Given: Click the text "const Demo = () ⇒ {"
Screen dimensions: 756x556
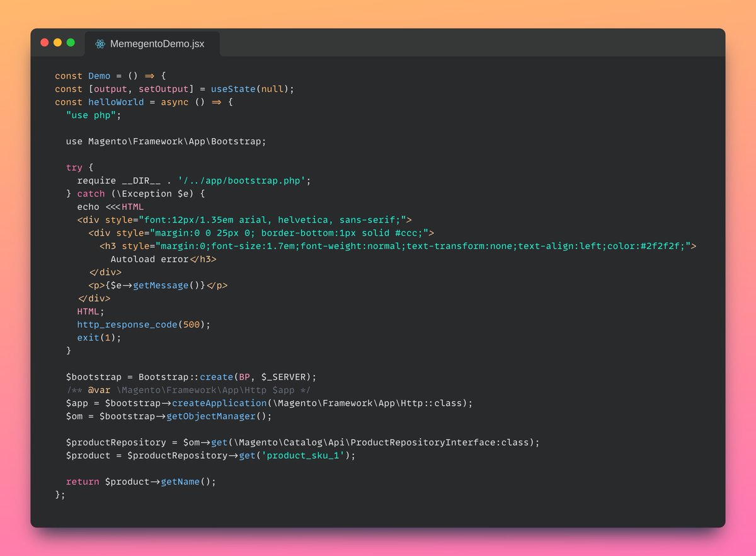Looking at the screenshot, I should point(110,76).
